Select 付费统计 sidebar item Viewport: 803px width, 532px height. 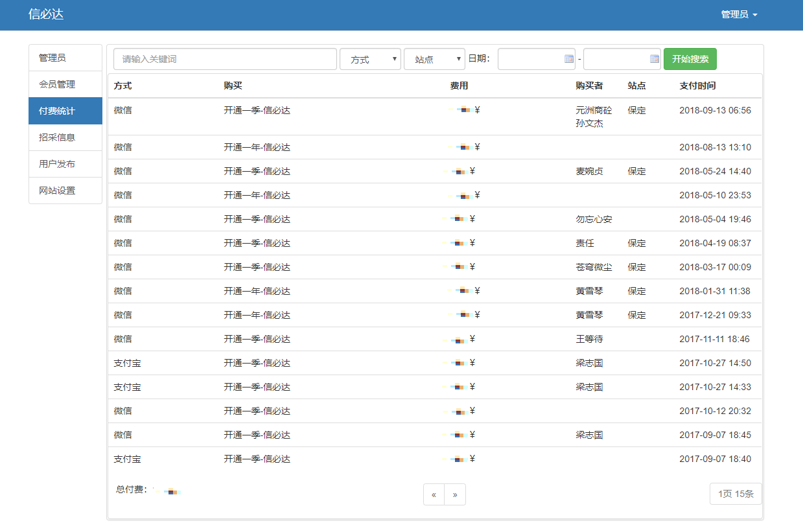[x=65, y=111]
